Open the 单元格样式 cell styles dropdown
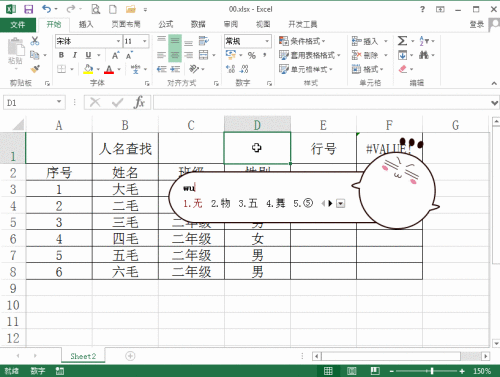The height and width of the screenshot is (377, 500). click(x=306, y=69)
